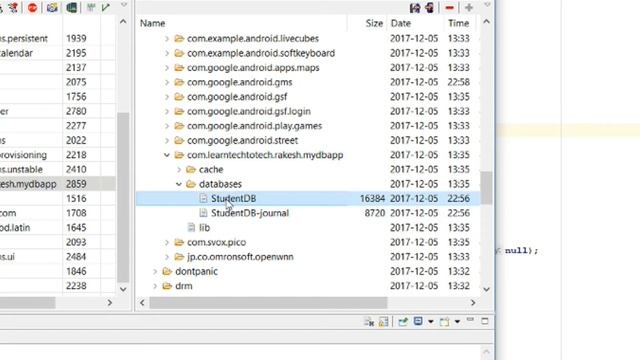640x360 pixels.
Task: Click Devices panel horizontal scrollbar right arrow
Action: (109, 303)
